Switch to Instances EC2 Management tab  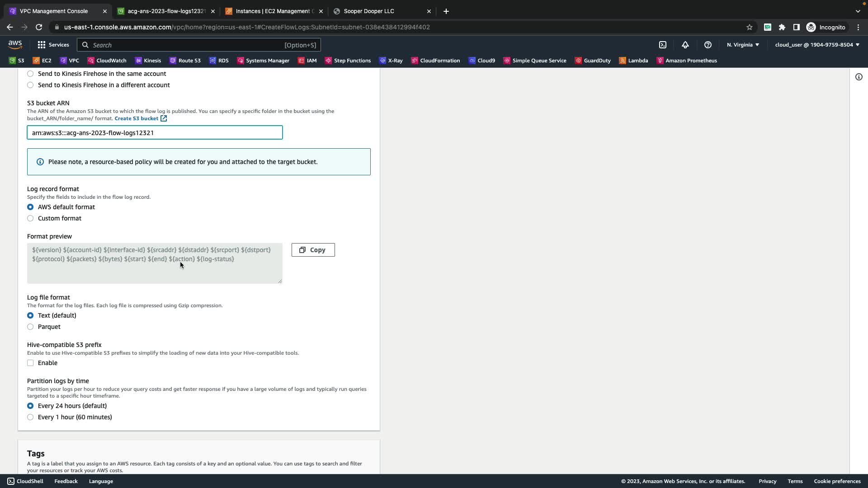click(x=274, y=11)
